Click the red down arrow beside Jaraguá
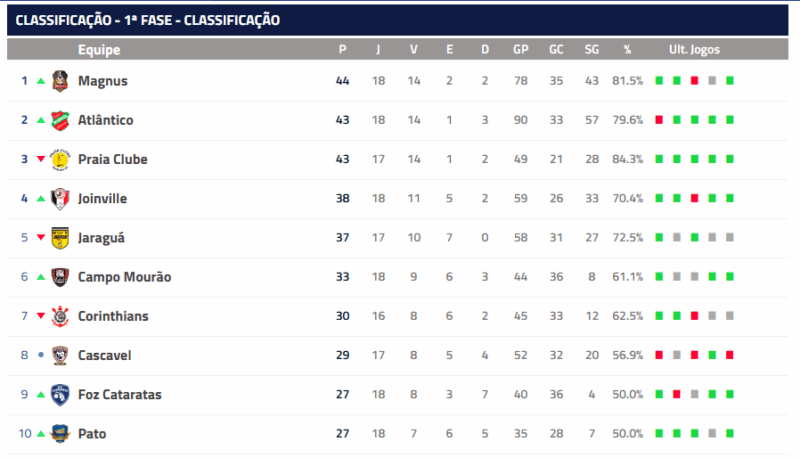 click(x=41, y=238)
